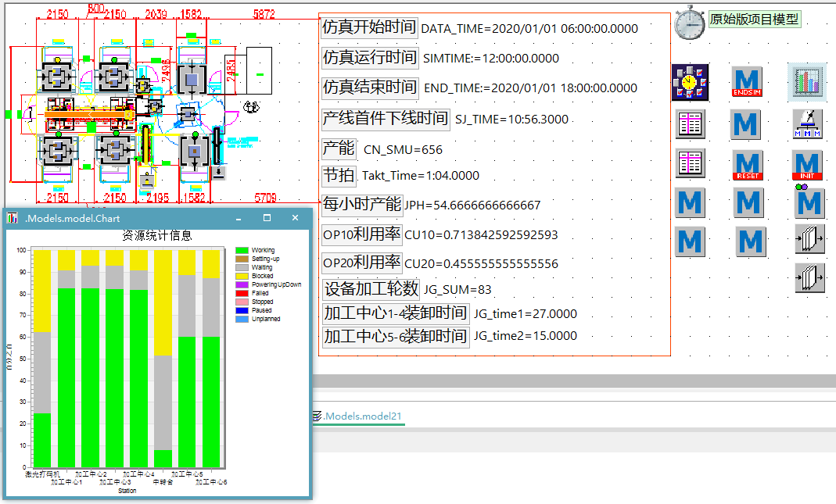Open the RESET method object
This screenshot has width=836, height=504.
pyautogui.click(x=748, y=165)
